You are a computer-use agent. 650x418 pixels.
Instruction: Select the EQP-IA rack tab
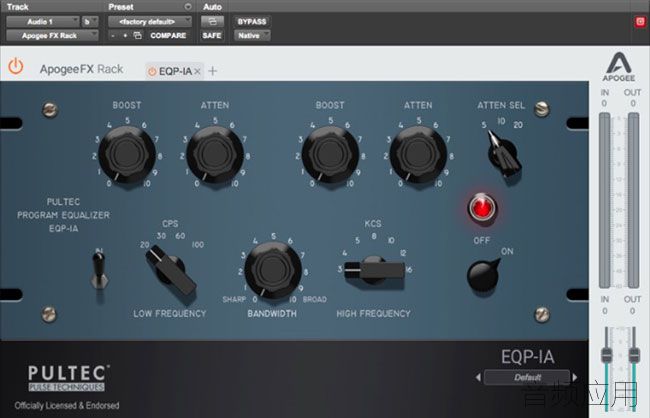[x=174, y=71]
